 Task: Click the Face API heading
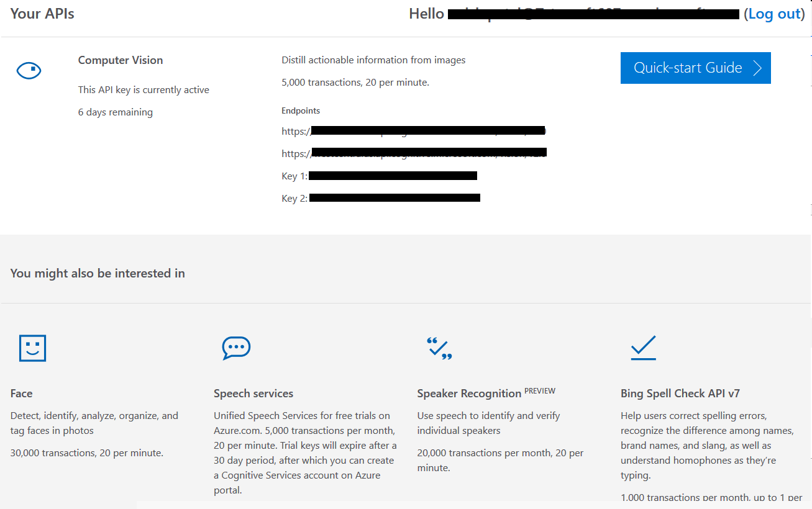tap(21, 394)
